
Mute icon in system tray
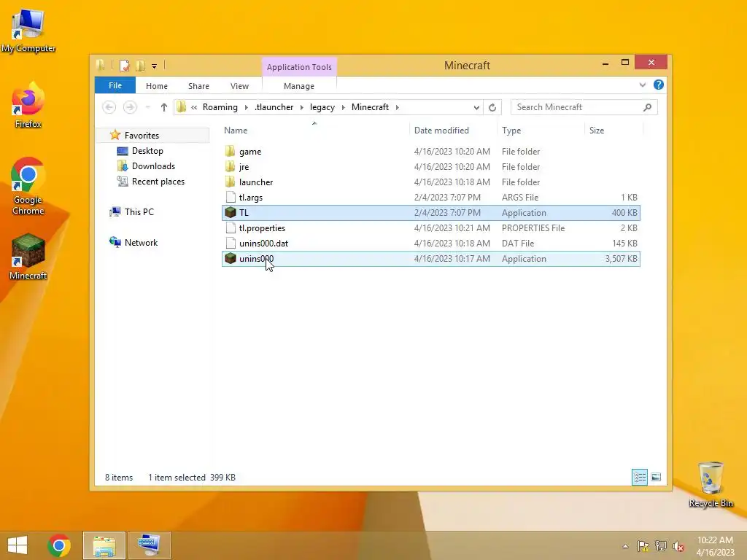678,546
